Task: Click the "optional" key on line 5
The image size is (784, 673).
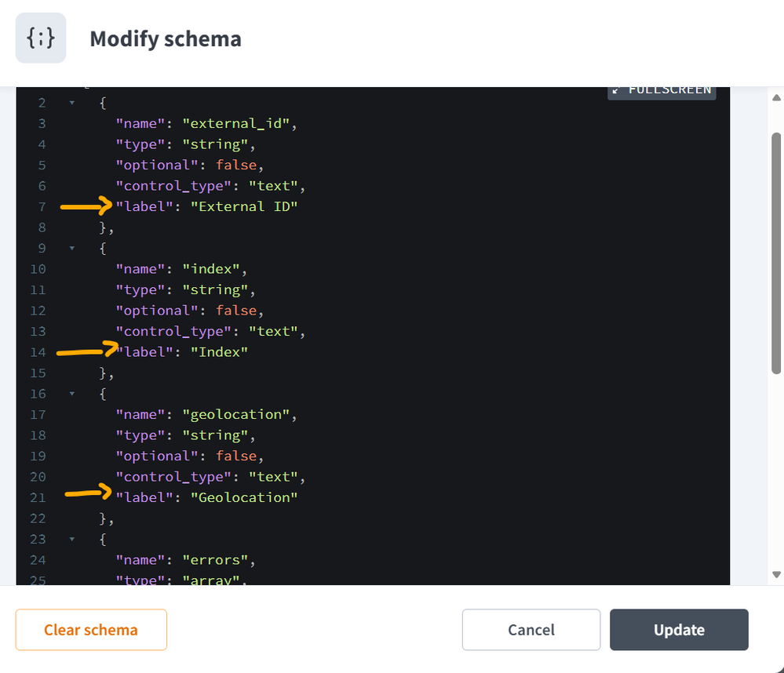Action: tap(157, 165)
